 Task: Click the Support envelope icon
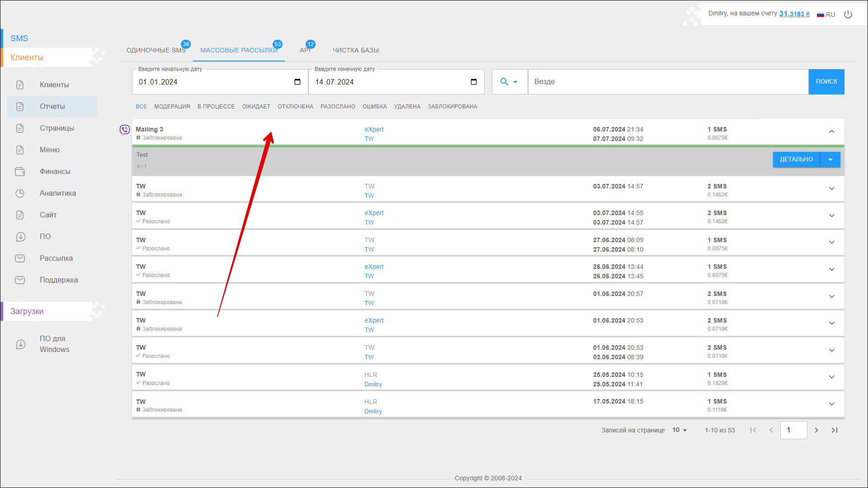pyautogui.click(x=20, y=280)
